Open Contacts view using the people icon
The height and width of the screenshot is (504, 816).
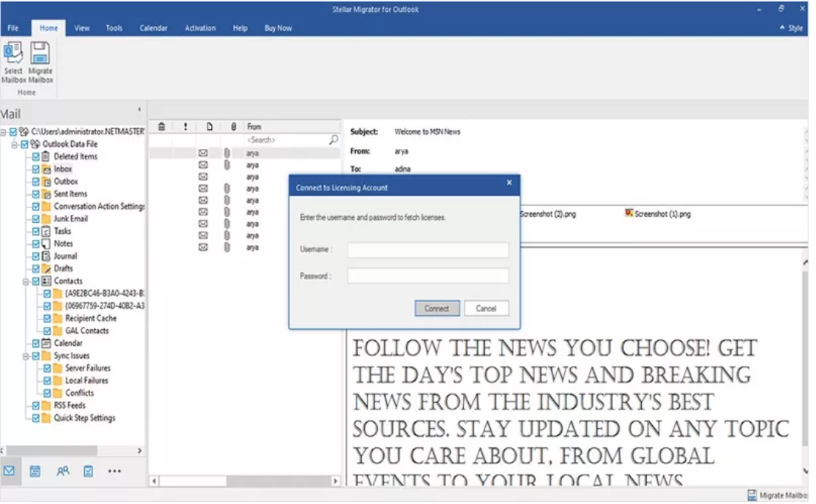coord(63,470)
